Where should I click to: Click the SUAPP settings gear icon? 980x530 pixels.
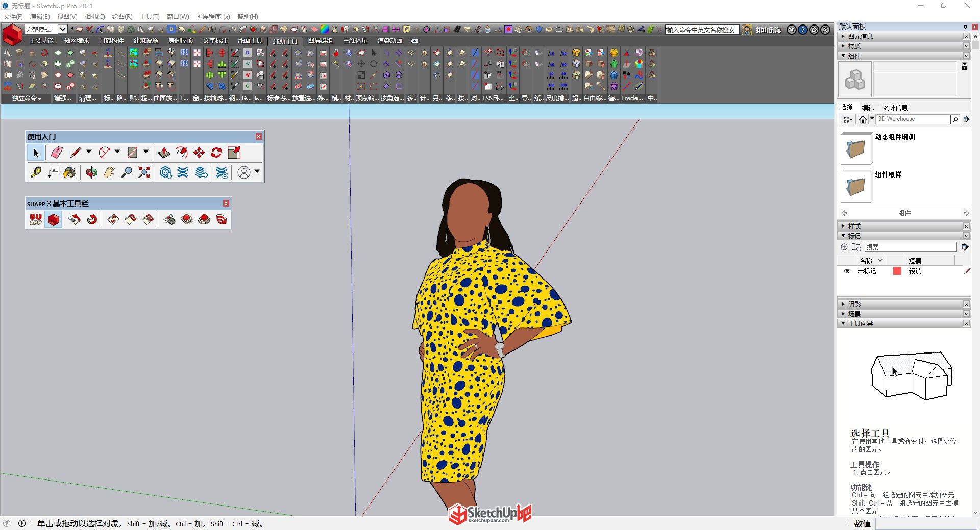169,219
